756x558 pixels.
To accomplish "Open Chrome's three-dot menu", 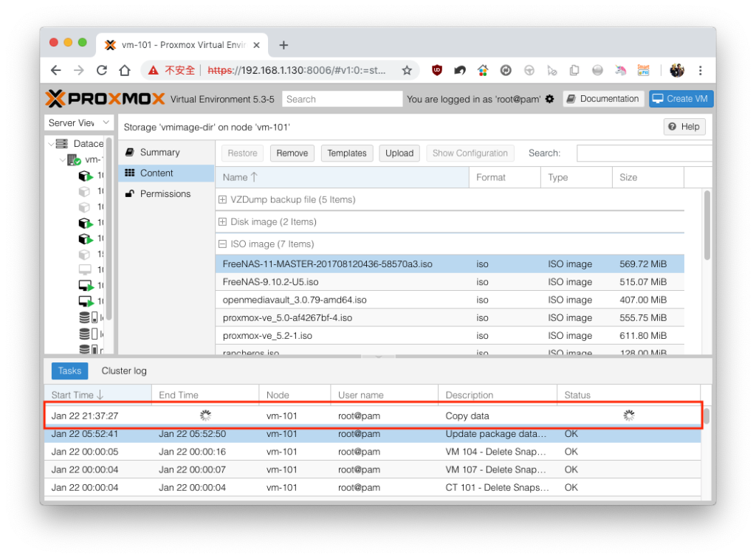I will [700, 70].
